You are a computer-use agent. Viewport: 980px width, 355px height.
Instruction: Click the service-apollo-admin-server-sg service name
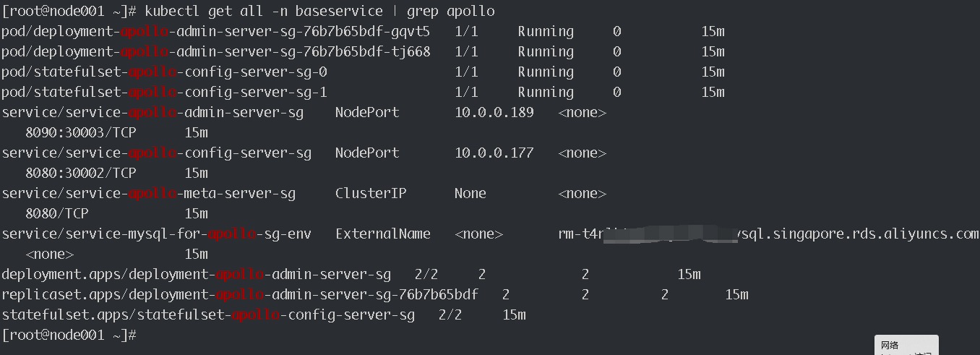(x=152, y=112)
